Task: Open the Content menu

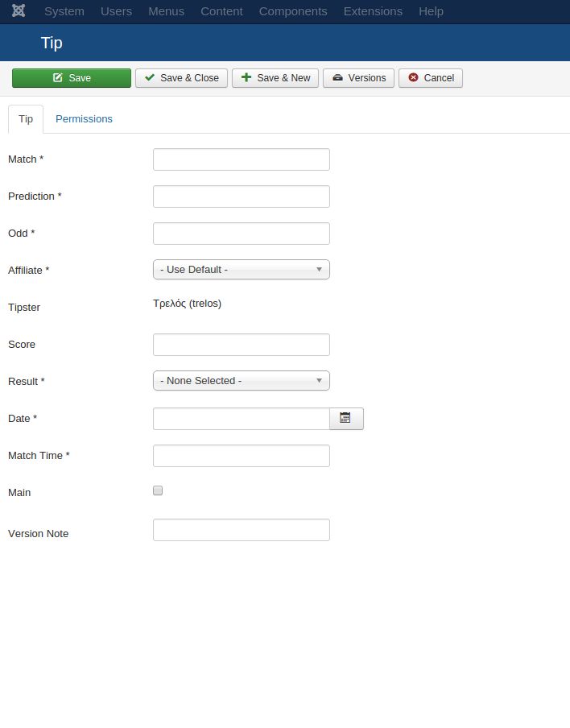Action: [221, 11]
